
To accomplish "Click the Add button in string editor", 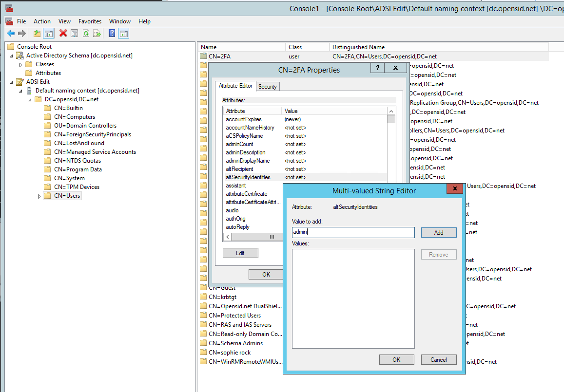I will pyautogui.click(x=438, y=233).
